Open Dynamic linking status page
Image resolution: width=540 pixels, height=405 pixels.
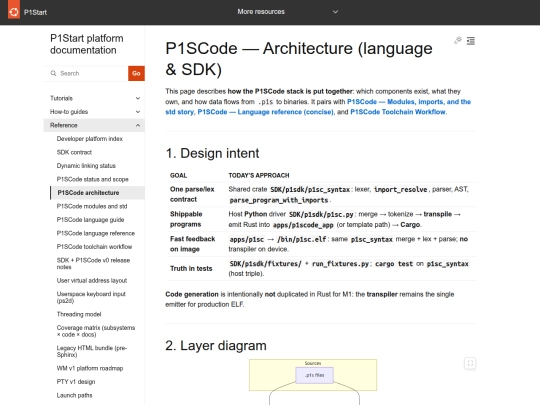coord(86,166)
